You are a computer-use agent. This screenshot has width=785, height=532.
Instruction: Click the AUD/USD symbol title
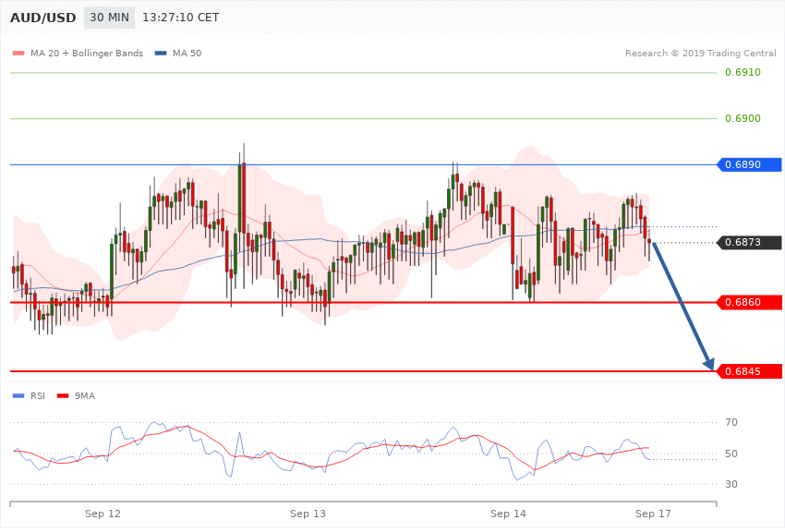click(x=43, y=18)
